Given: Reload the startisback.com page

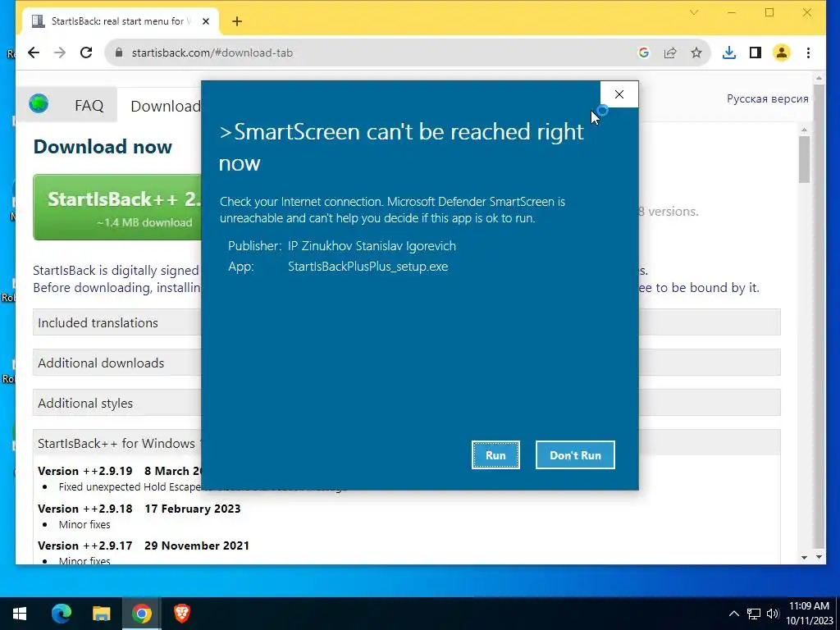Looking at the screenshot, I should [x=86, y=52].
